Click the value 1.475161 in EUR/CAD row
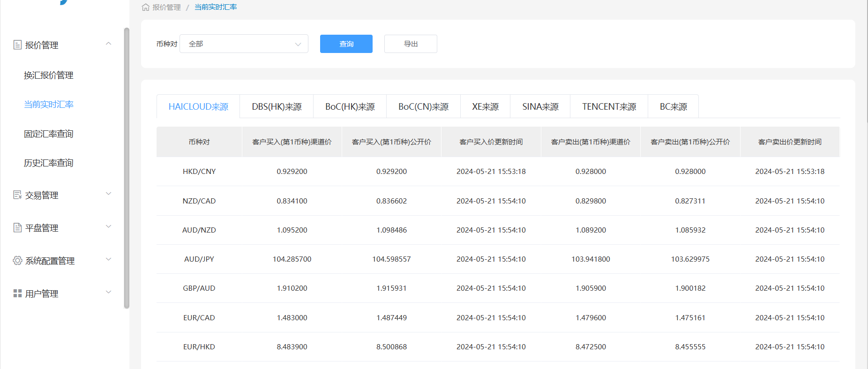This screenshot has width=868, height=369. tap(690, 318)
